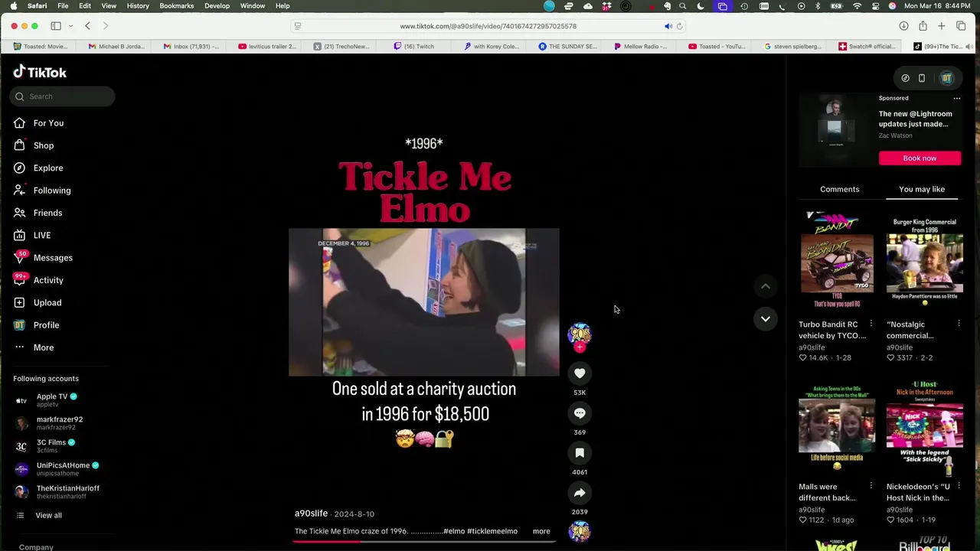Click the TikTok logo

(40, 72)
